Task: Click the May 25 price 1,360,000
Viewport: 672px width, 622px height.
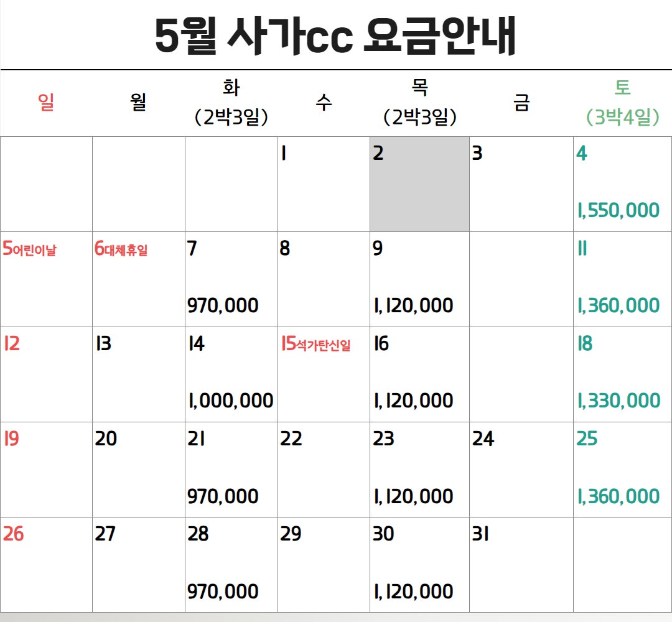Action: [x=618, y=496]
